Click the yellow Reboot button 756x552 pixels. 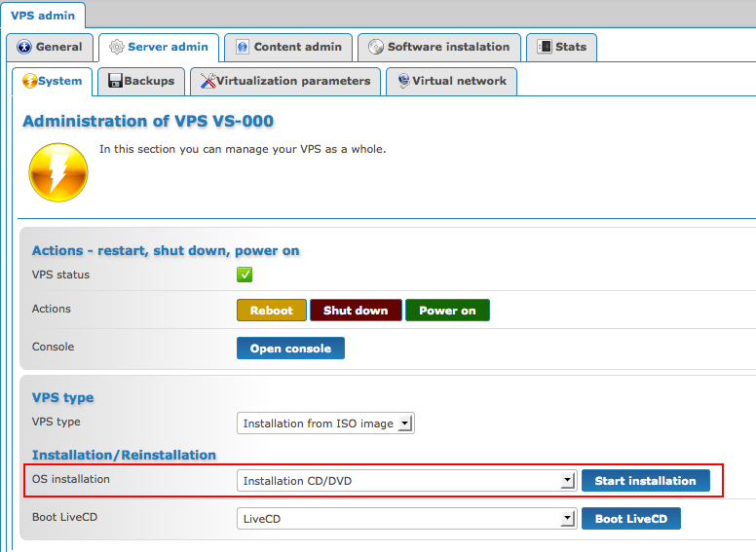coord(272,311)
